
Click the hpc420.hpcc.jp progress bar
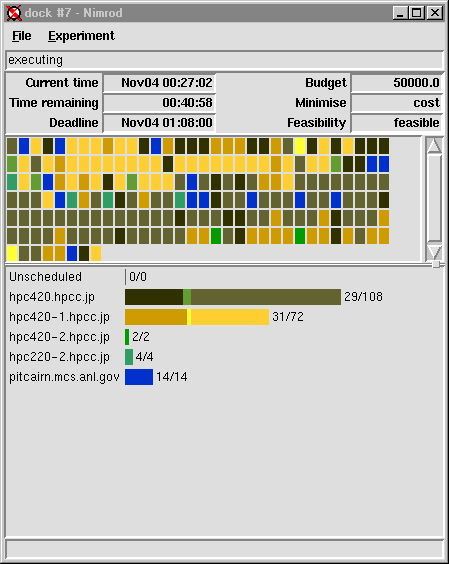tap(233, 297)
